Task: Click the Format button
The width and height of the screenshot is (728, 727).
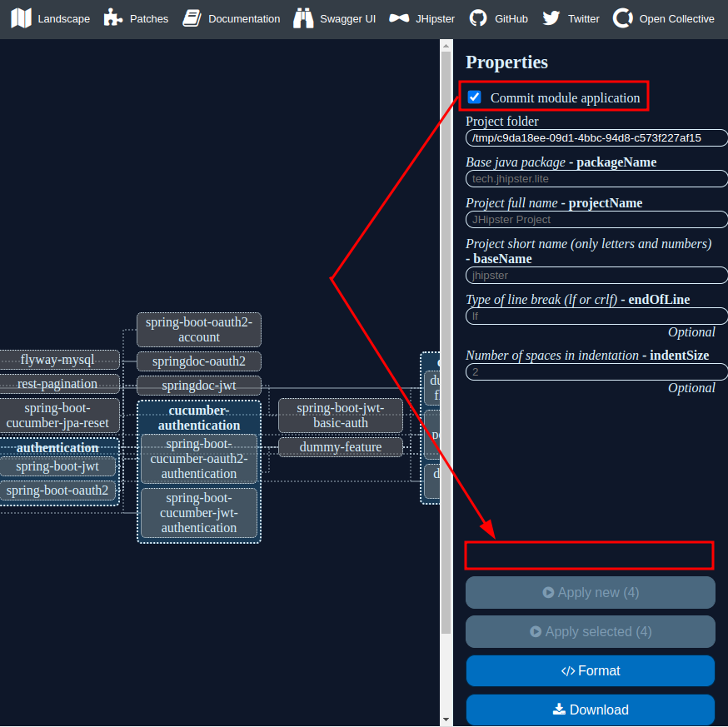Action: (x=590, y=670)
